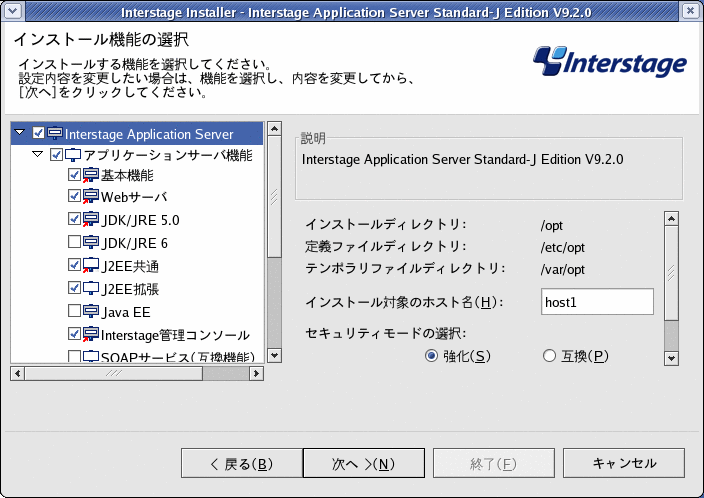Click the 次へ >(N) next button
The image size is (704, 498).
[364, 463]
